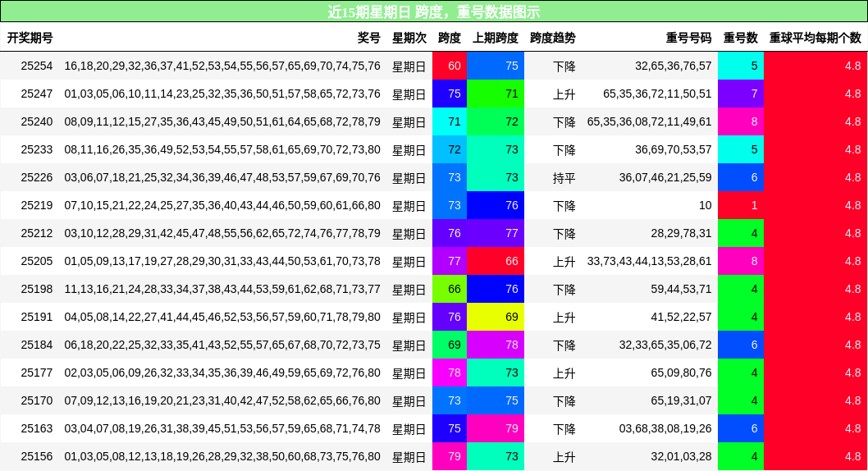
Task: Select issue number 25163
Action: [x=37, y=428]
